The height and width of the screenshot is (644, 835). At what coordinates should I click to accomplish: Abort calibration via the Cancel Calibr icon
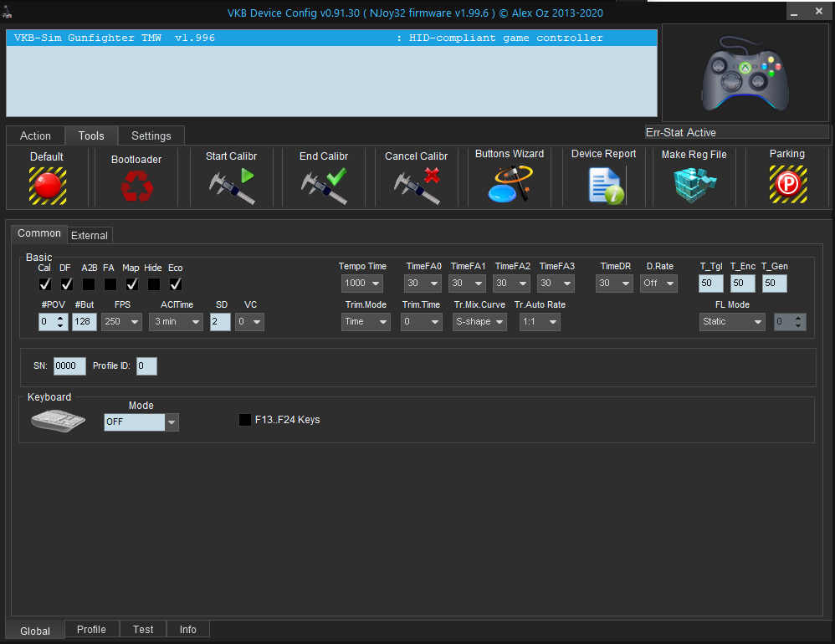(x=416, y=186)
